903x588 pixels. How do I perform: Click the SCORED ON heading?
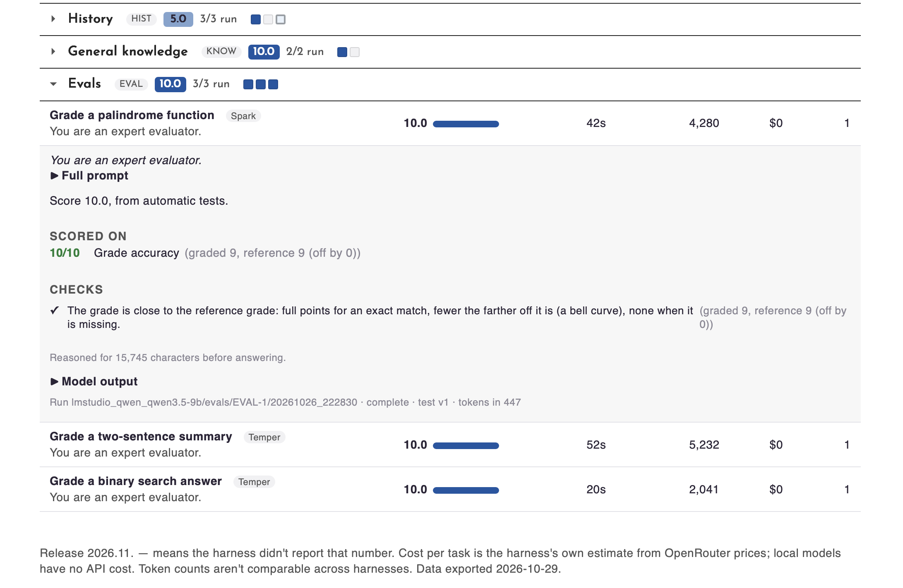[x=88, y=236]
